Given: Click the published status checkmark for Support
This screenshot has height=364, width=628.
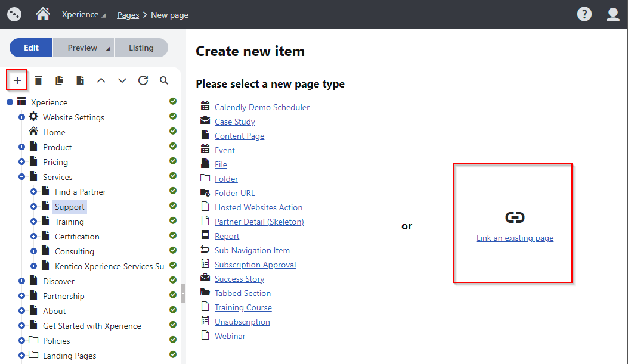Looking at the screenshot, I should (173, 206).
